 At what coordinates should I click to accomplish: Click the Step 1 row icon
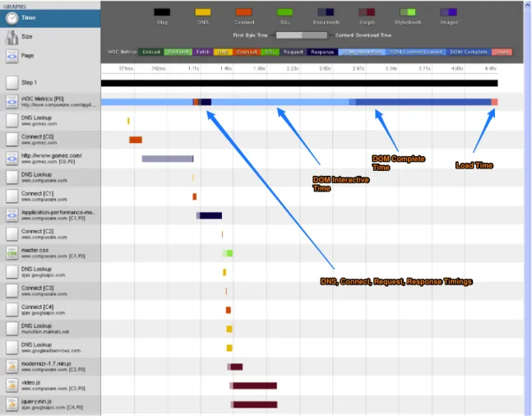[12, 82]
